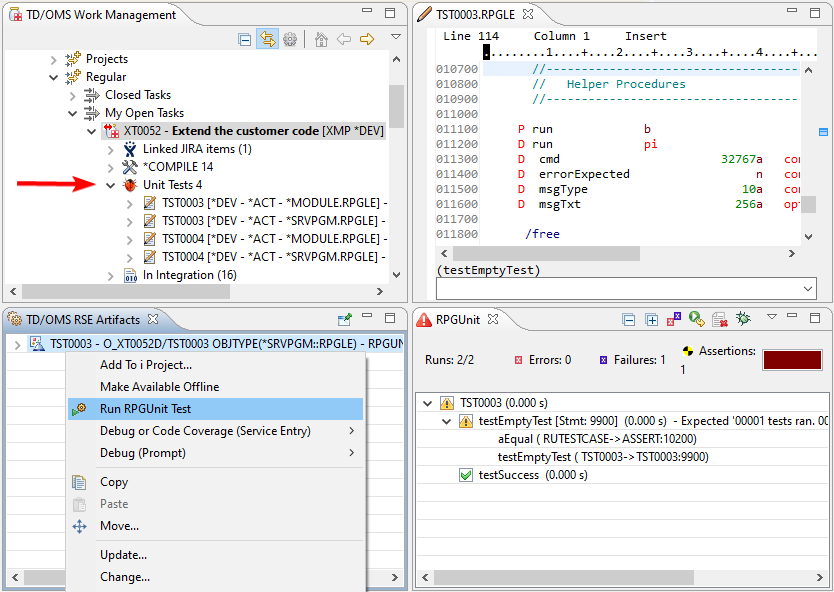
Task: Collapse My Open Tasks node
Action: 72,114
